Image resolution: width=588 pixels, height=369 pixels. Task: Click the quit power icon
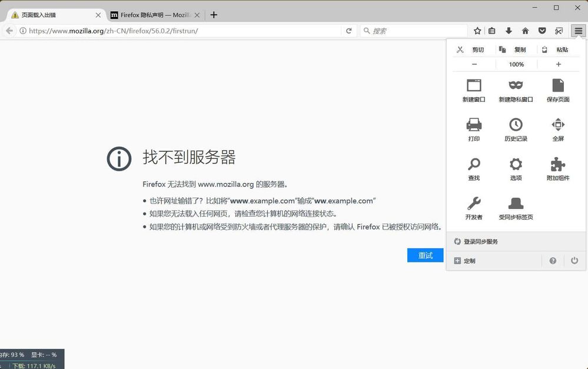[x=574, y=261]
